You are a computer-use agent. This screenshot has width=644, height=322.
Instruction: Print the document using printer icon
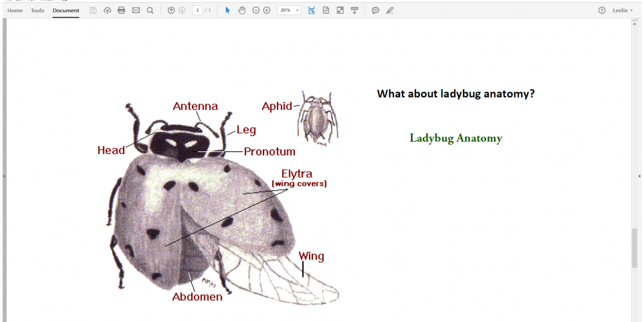(122, 10)
